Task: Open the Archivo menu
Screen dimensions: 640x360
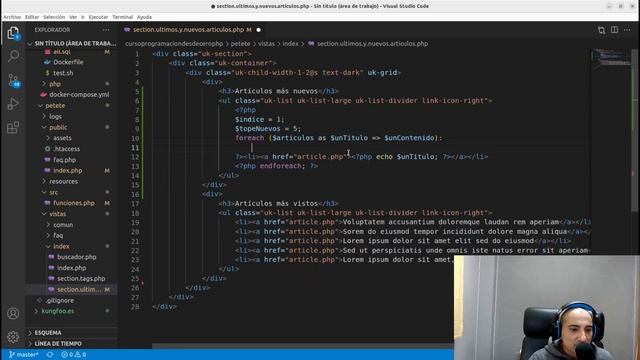Action: [12, 17]
